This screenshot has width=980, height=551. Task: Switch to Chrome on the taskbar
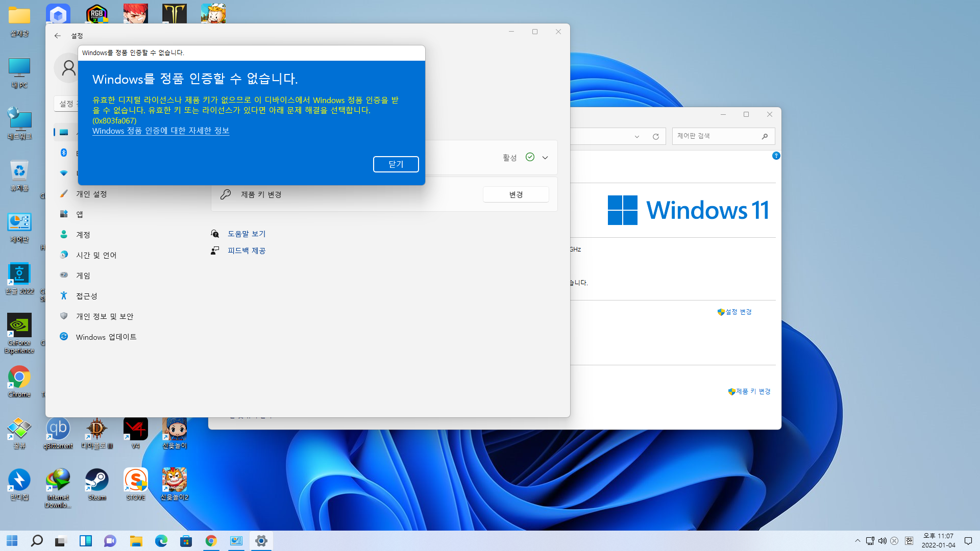pos(211,541)
